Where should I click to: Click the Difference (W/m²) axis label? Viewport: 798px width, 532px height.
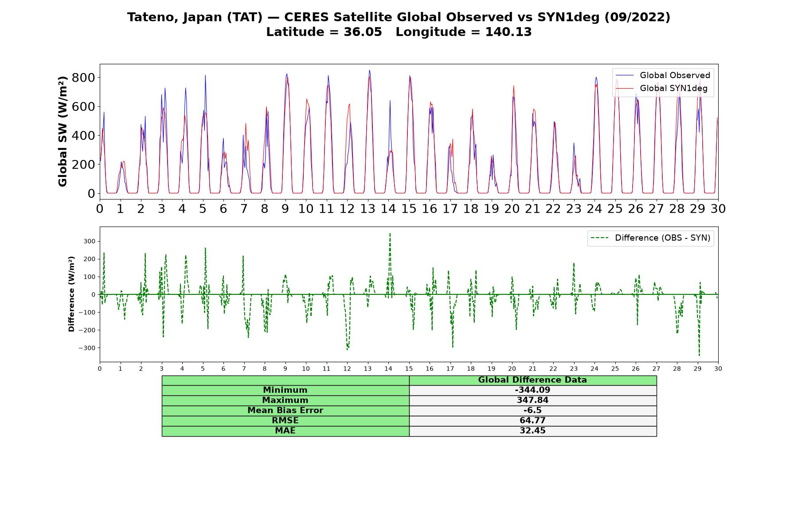coord(71,294)
